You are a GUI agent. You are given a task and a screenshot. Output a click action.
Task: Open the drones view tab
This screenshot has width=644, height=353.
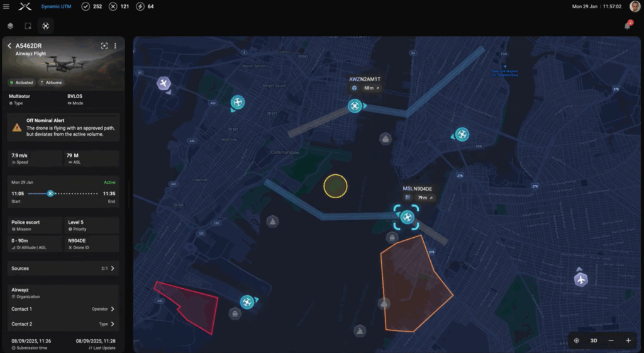[x=45, y=26]
